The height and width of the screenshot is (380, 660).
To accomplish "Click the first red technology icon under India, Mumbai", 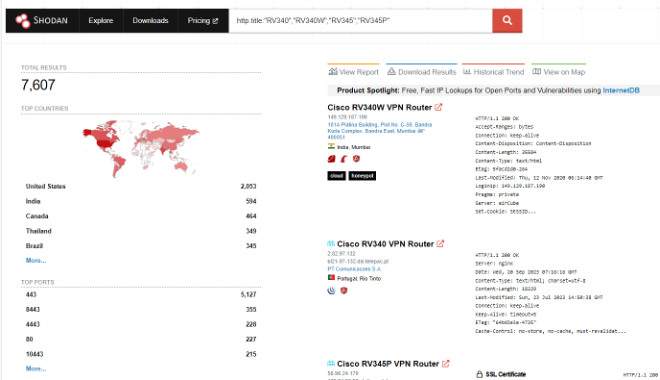I will coord(332,159).
